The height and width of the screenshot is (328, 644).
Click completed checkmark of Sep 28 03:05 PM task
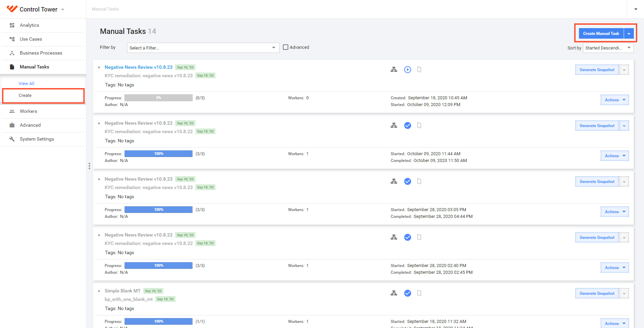pyautogui.click(x=408, y=181)
